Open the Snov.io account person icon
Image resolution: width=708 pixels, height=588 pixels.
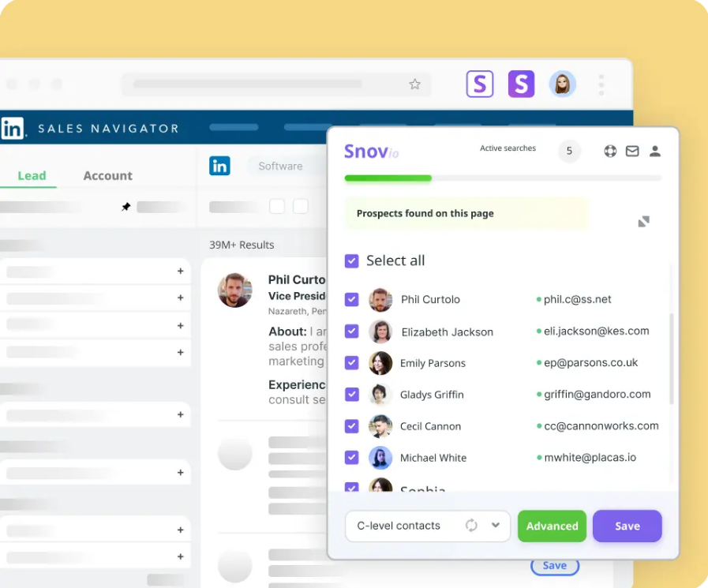tap(654, 151)
